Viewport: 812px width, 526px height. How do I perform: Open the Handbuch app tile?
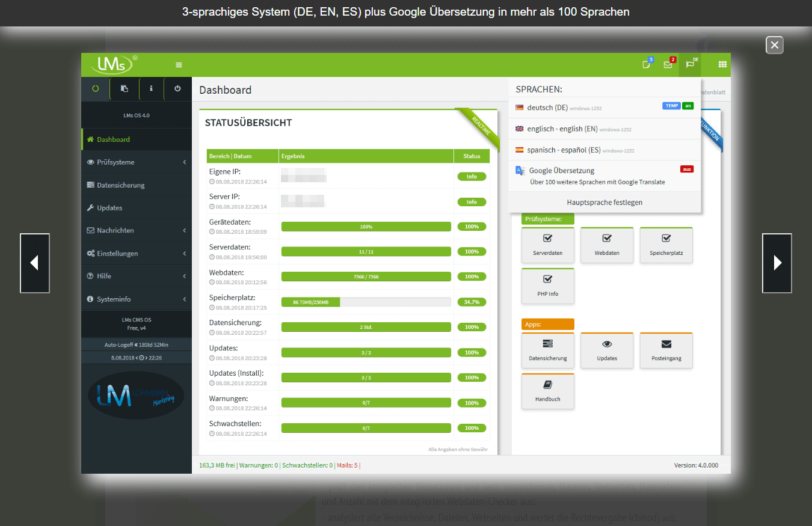point(547,391)
